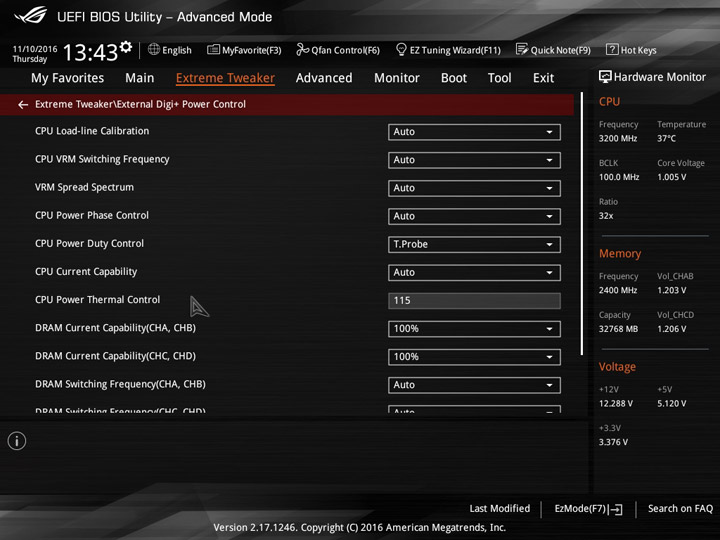Click the +3.3V reading 3.376 V
The image size is (720, 540).
pyautogui.click(x=613, y=442)
